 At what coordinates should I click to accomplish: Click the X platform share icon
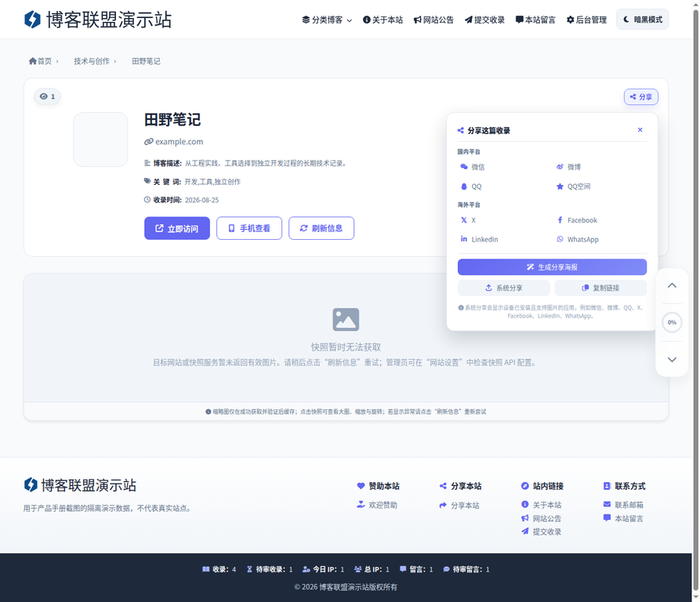point(464,220)
